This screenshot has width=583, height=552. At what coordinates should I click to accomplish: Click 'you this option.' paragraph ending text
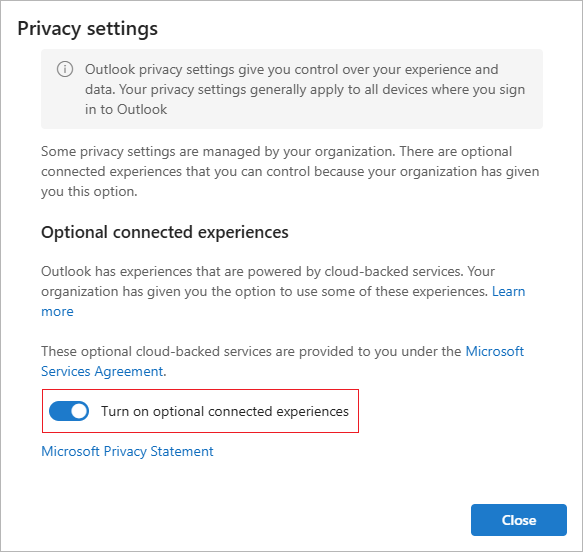(x=89, y=192)
